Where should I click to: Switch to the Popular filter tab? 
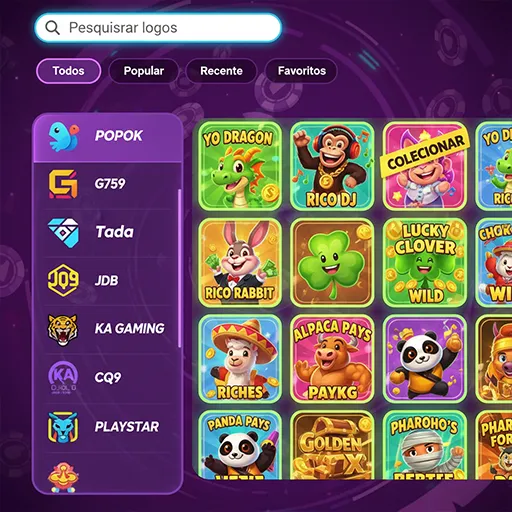[x=144, y=71]
